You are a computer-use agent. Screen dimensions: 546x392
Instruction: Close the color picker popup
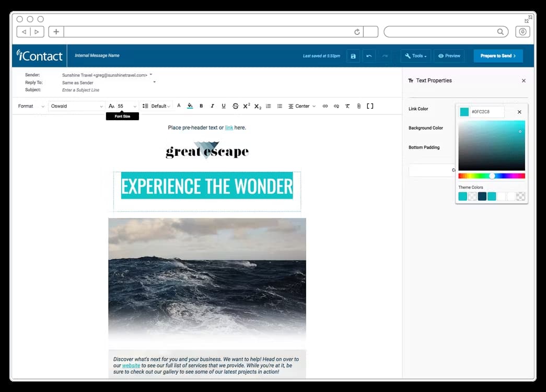coord(519,112)
